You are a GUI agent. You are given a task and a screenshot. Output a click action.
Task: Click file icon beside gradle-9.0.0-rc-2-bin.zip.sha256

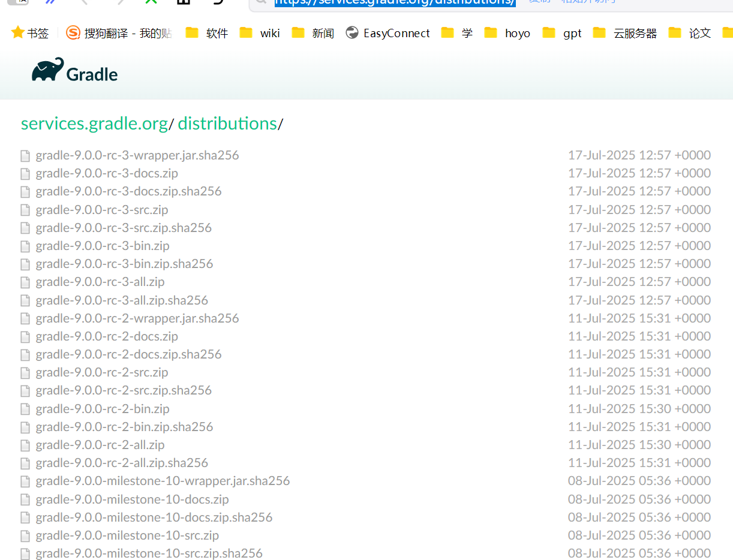(x=25, y=427)
